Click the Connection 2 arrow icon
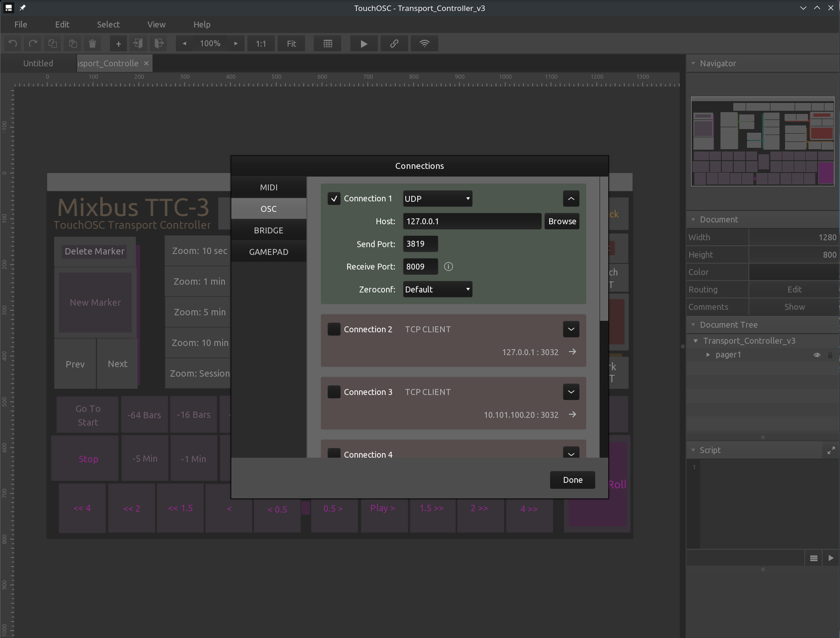Image resolution: width=840 pixels, height=638 pixels. 572,352
